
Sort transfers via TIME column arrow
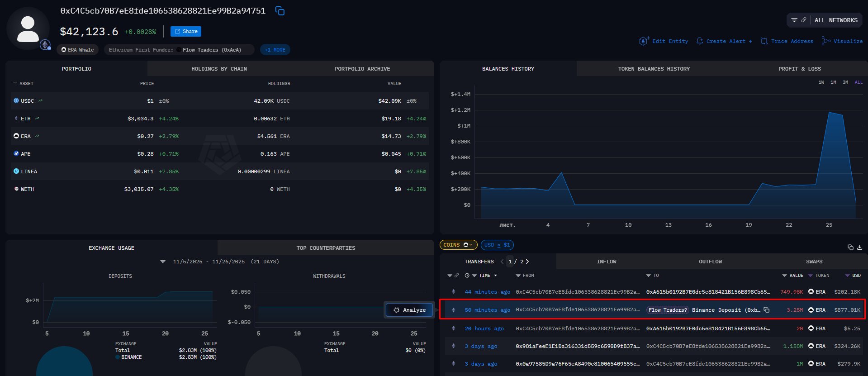(x=495, y=276)
